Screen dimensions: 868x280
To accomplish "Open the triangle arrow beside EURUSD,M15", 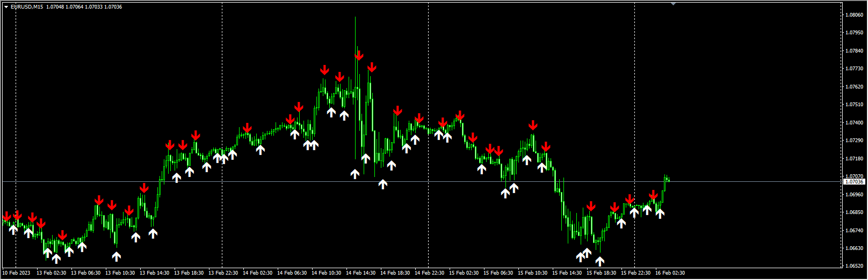I will (6, 7).
